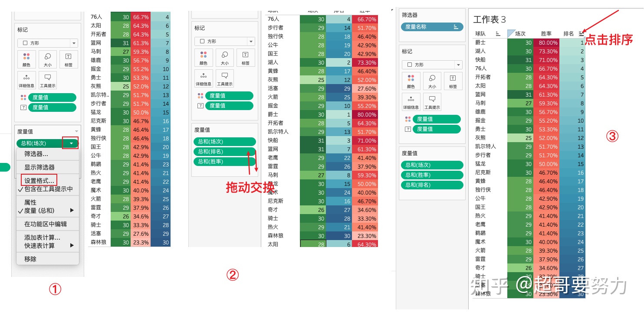Click the 总和(排名) pill in the middle screenshot
The image size is (644, 312).
225,152
